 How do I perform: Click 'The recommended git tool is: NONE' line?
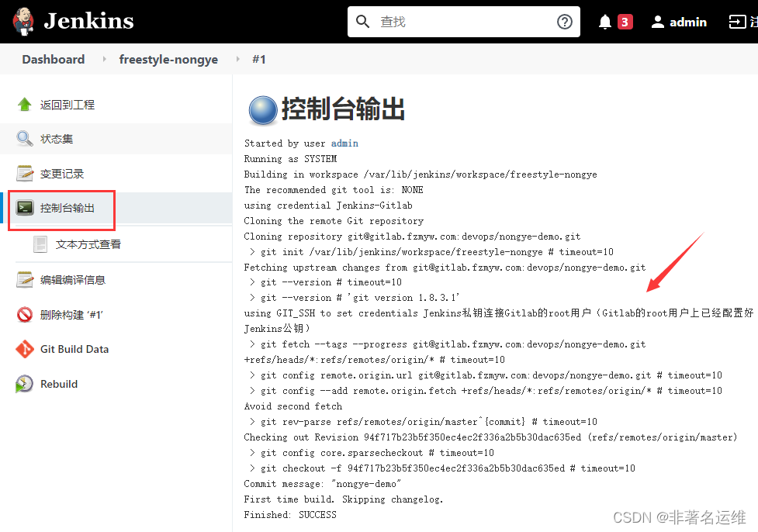[334, 189]
